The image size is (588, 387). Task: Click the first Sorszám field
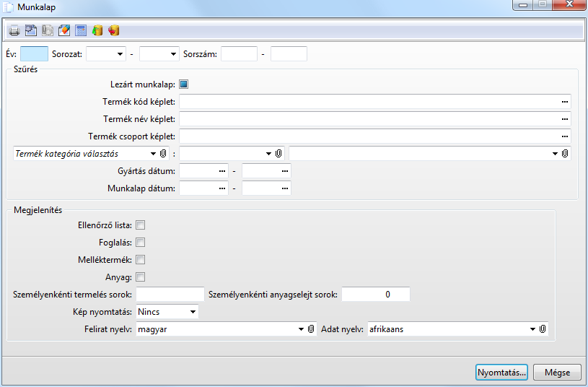pyautogui.click(x=240, y=54)
